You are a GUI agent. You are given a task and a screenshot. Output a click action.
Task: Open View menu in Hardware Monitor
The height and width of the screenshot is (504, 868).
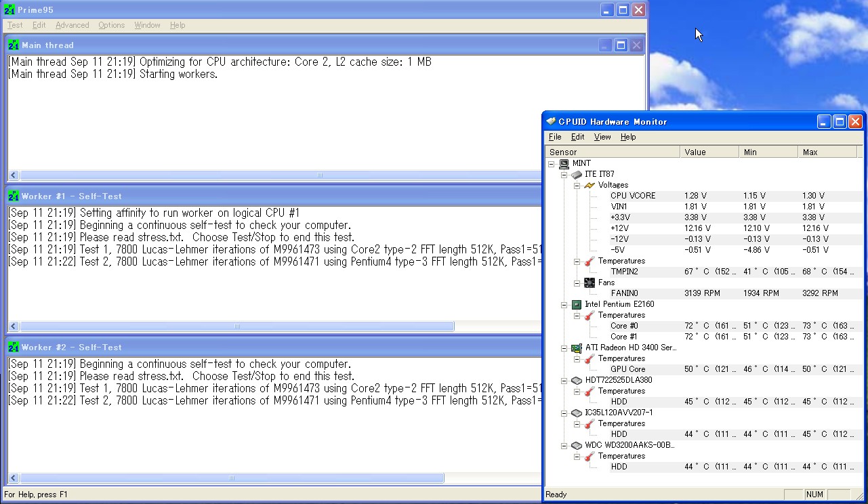[602, 137]
